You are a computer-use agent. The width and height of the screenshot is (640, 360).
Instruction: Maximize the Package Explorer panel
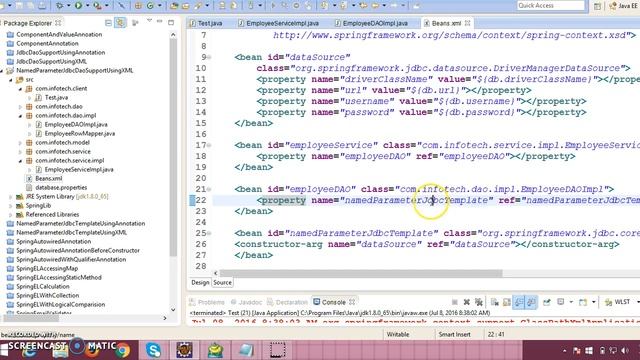click(171, 22)
